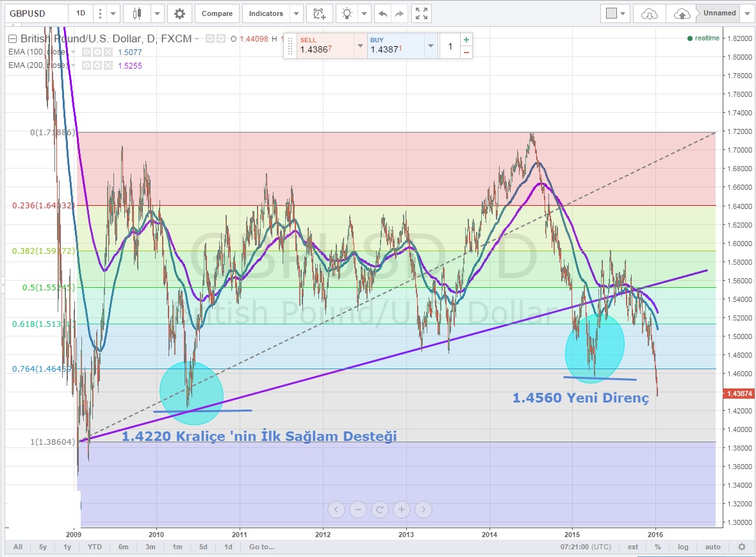
Task: Toggle percent scale at bottom bar
Action: [x=658, y=547]
